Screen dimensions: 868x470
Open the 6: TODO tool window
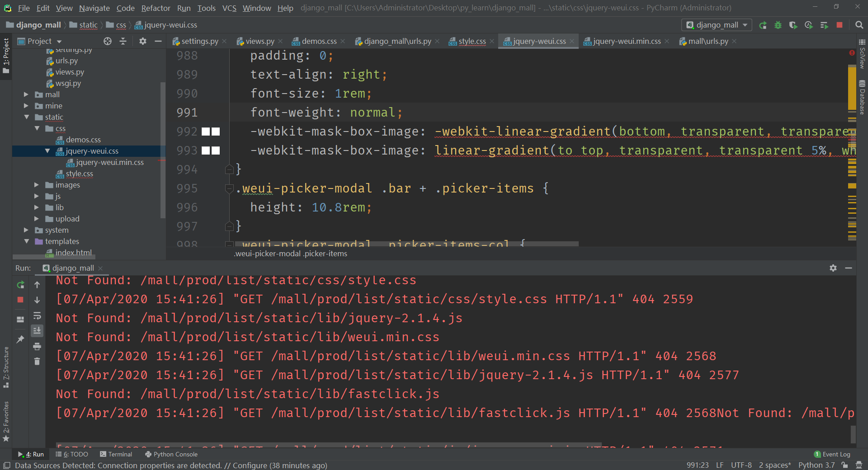71,454
